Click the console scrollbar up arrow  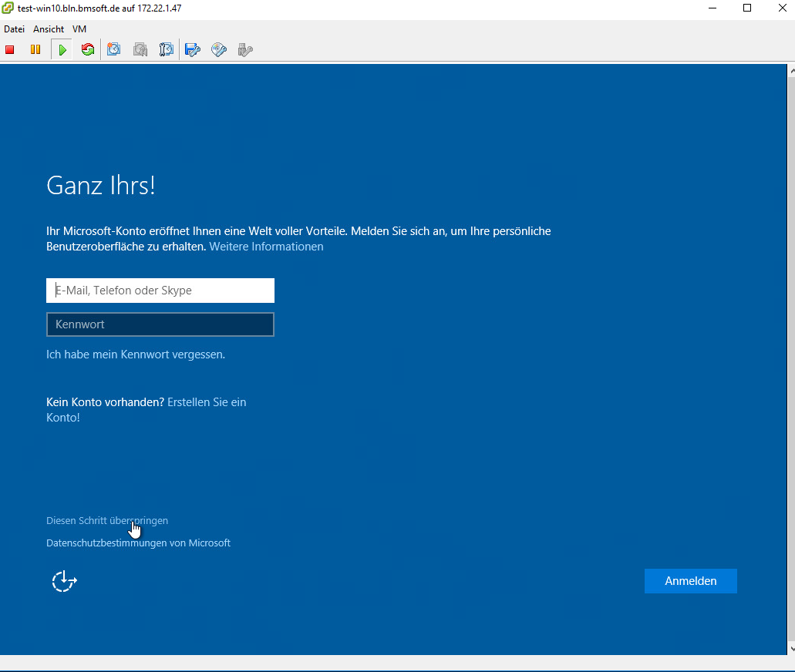(791, 71)
